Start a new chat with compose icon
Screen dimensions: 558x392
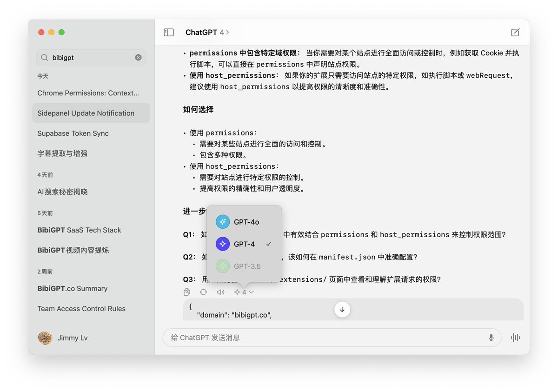coord(515,32)
